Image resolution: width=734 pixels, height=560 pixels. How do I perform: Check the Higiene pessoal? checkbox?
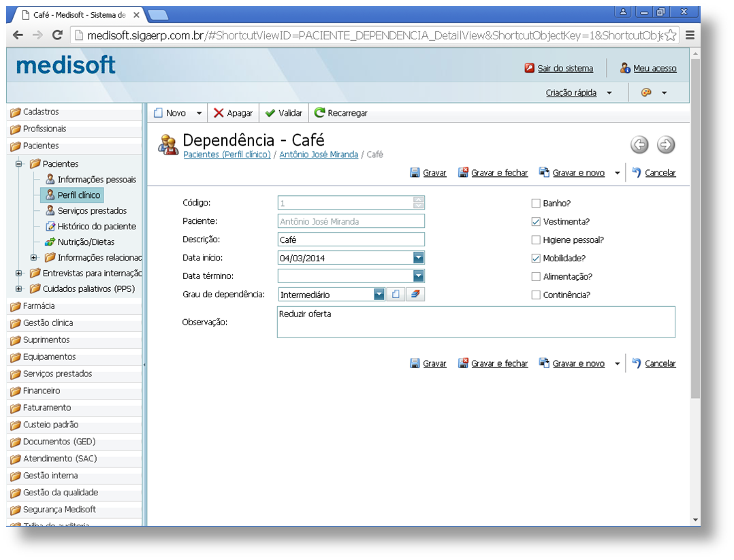pos(536,240)
